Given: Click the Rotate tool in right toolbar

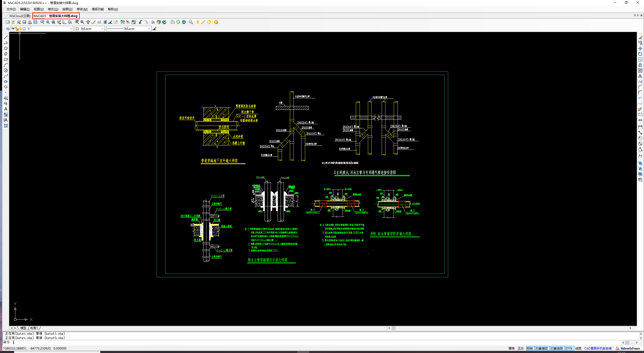Looking at the screenshot, I should coord(640,54).
